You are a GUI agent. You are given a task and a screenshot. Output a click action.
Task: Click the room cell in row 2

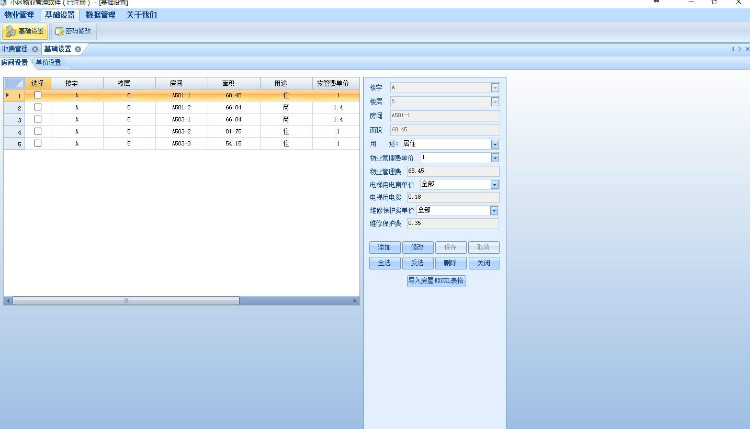(181, 108)
